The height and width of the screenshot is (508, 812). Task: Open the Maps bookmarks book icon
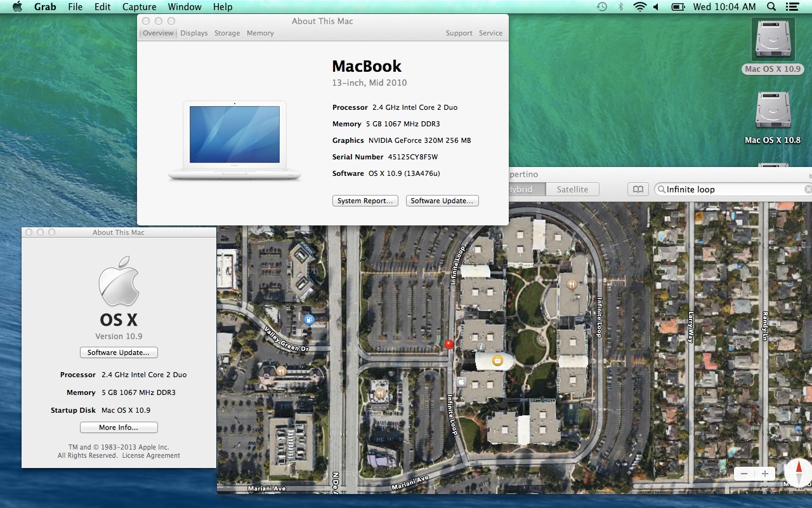[x=638, y=189]
